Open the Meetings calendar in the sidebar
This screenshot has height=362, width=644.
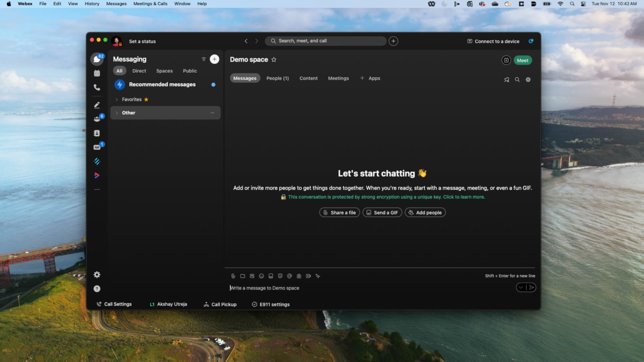(x=97, y=73)
